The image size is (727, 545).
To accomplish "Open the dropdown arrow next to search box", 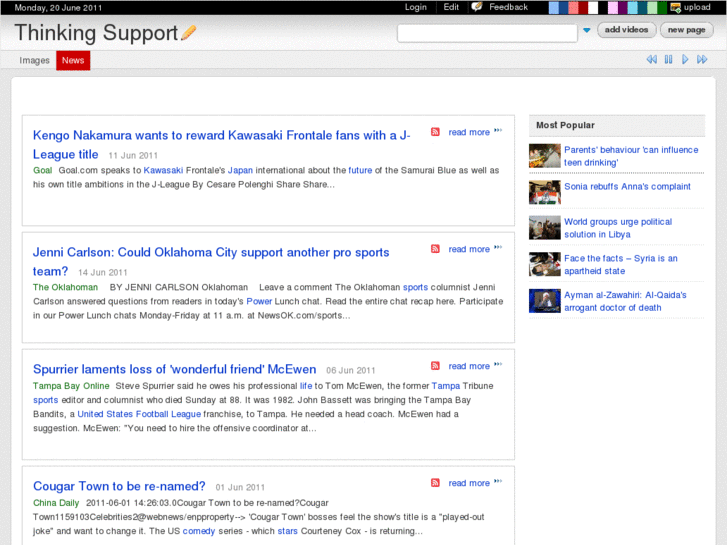I will pyautogui.click(x=587, y=30).
